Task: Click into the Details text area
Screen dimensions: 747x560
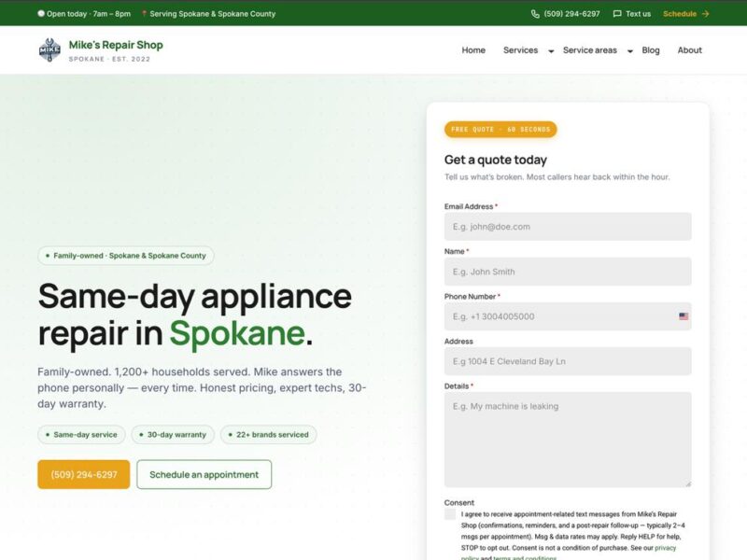Action: (568, 440)
